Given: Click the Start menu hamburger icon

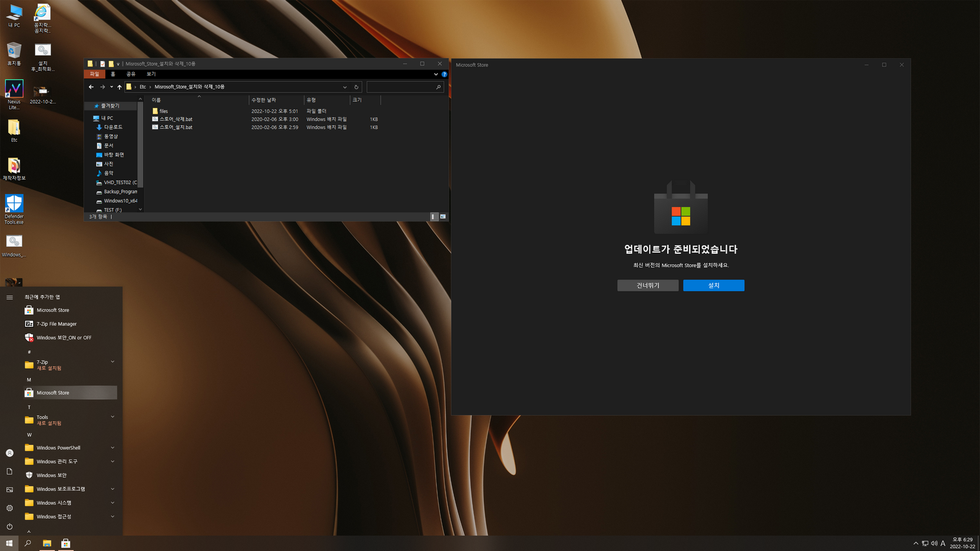Looking at the screenshot, I should click(x=9, y=297).
